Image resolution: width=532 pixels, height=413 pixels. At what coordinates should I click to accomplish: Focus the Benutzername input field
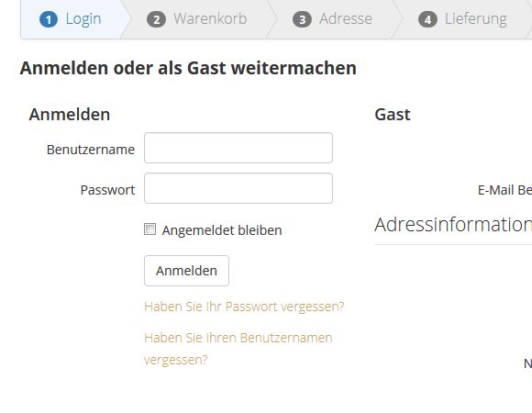[x=238, y=148]
